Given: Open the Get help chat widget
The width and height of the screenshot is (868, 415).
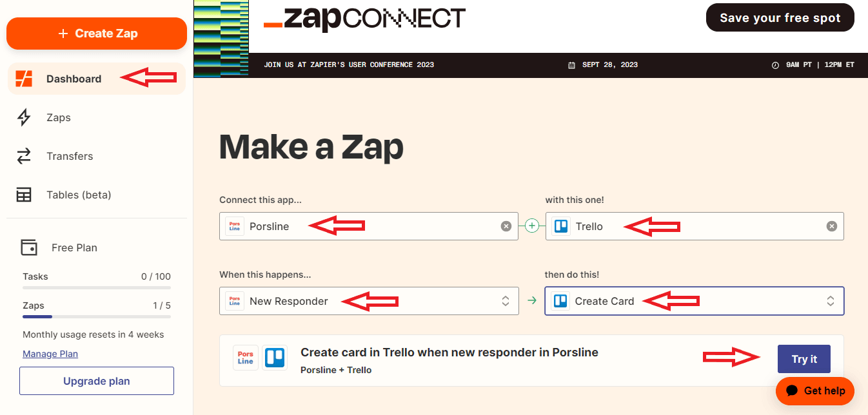Looking at the screenshot, I should point(815,391).
